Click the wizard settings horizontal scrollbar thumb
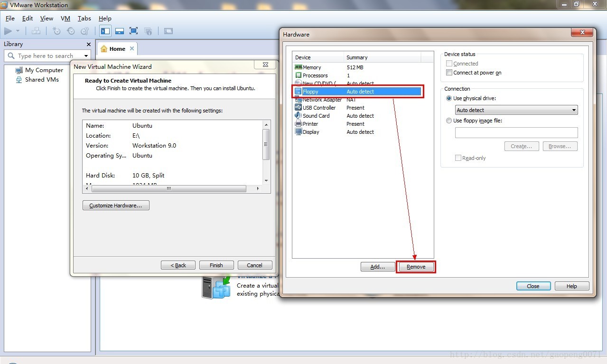 [x=169, y=188]
